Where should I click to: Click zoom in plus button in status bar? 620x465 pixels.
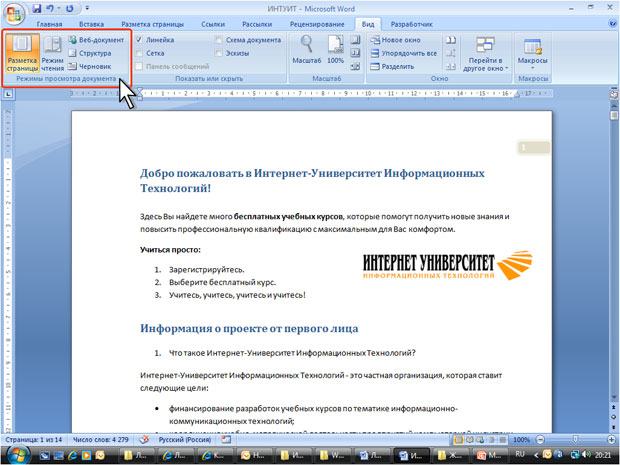611,440
